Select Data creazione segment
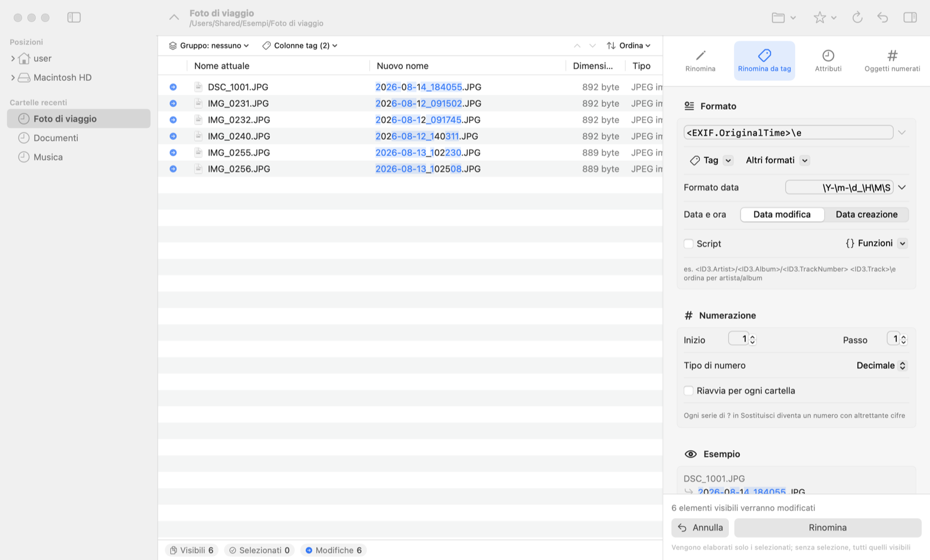Image resolution: width=930 pixels, height=560 pixels. [867, 214]
